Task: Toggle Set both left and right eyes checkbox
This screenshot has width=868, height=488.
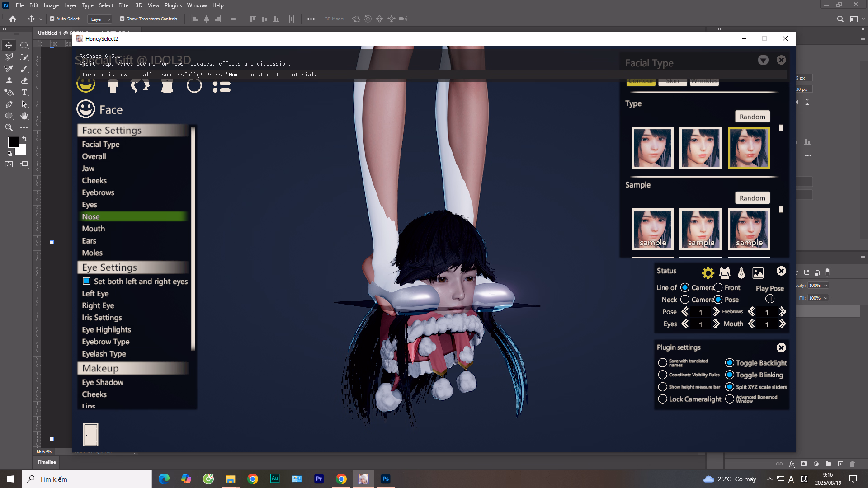Action: point(87,281)
